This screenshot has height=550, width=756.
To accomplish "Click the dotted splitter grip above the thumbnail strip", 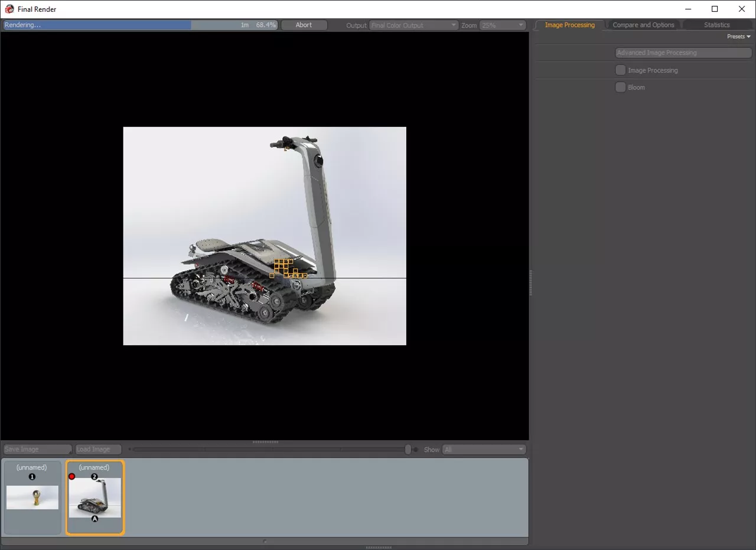I will pyautogui.click(x=265, y=441).
